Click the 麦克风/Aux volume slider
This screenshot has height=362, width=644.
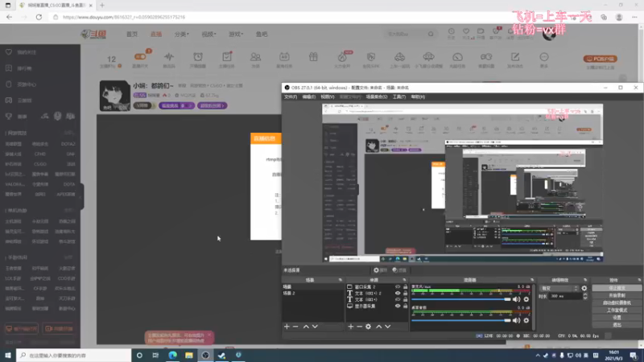coord(460,299)
